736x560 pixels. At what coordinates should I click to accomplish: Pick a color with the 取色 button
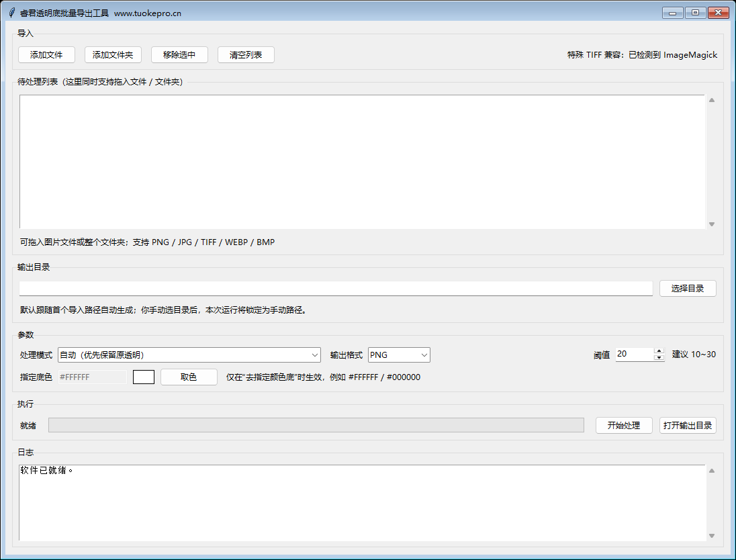(x=189, y=377)
